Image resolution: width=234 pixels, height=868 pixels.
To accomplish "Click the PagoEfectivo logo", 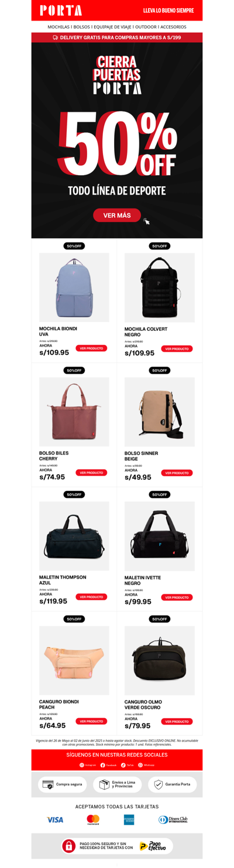I will pos(153,846).
